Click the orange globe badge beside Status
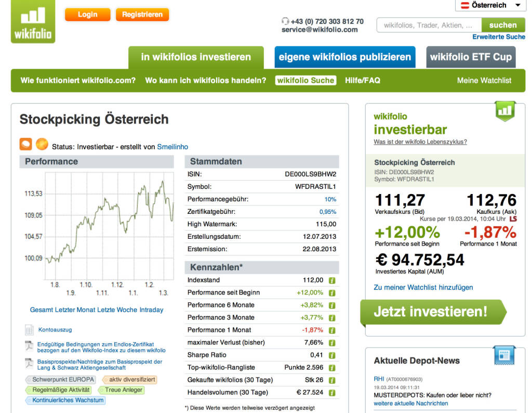The width and height of the screenshot is (532, 413). (42, 144)
